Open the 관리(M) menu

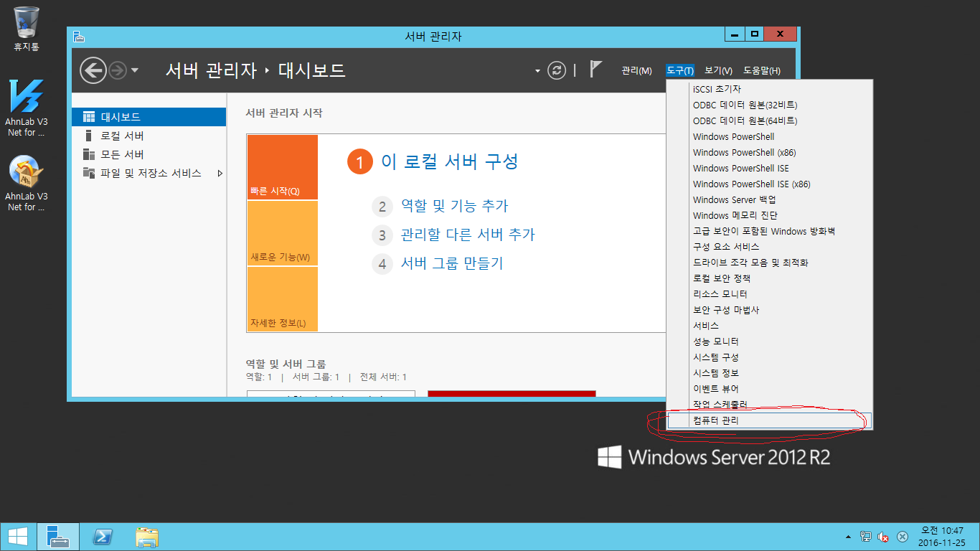point(636,70)
